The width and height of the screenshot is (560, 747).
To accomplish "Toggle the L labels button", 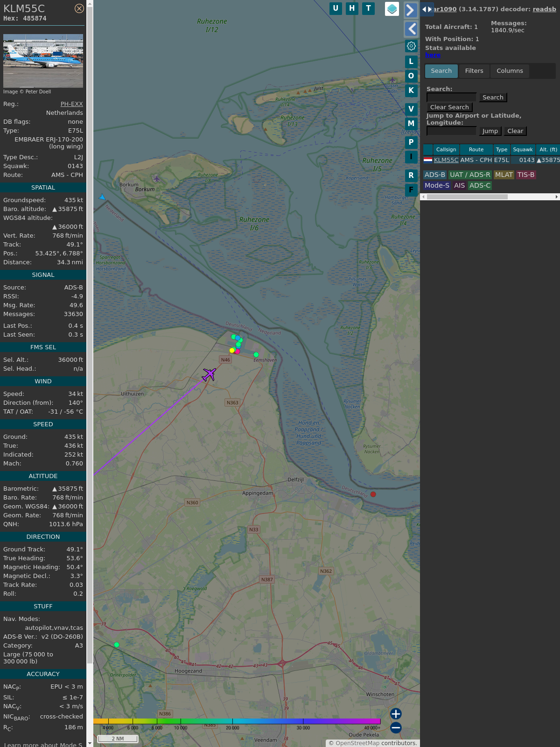I will [411, 62].
